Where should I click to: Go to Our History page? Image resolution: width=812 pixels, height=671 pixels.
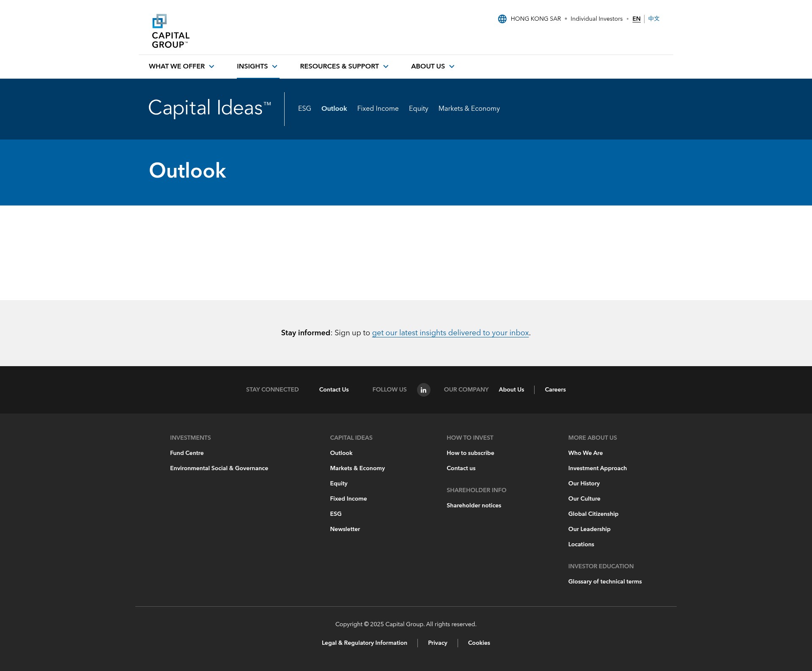coord(584,483)
